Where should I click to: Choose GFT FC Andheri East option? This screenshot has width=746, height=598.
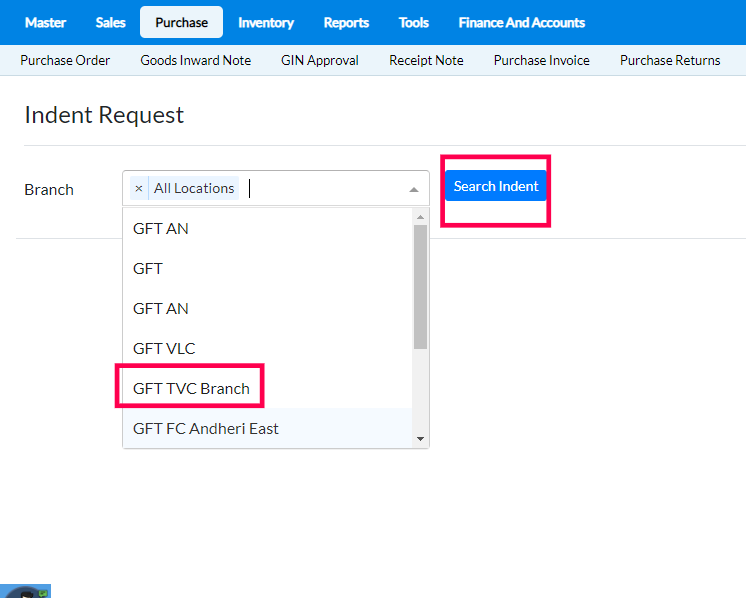coord(206,428)
